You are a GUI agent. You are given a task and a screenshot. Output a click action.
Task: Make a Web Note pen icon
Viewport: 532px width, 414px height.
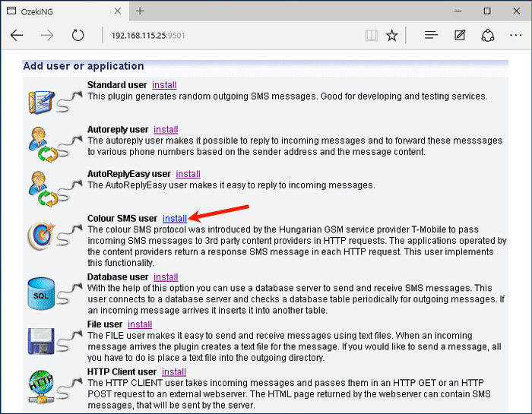(460, 35)
